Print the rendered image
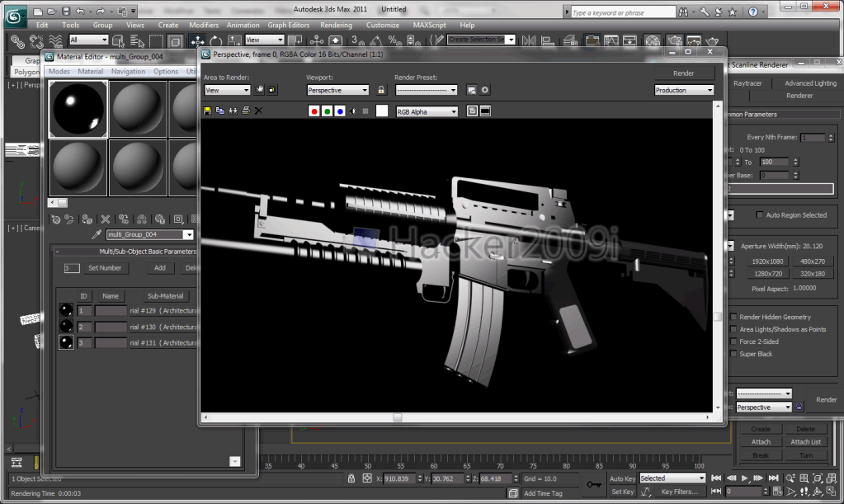 pyautogui.click(x=246, y=111)
